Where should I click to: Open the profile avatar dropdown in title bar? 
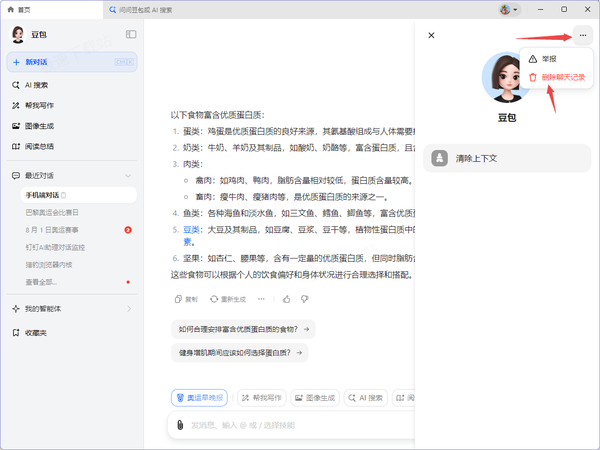click(x=509, y=10)
